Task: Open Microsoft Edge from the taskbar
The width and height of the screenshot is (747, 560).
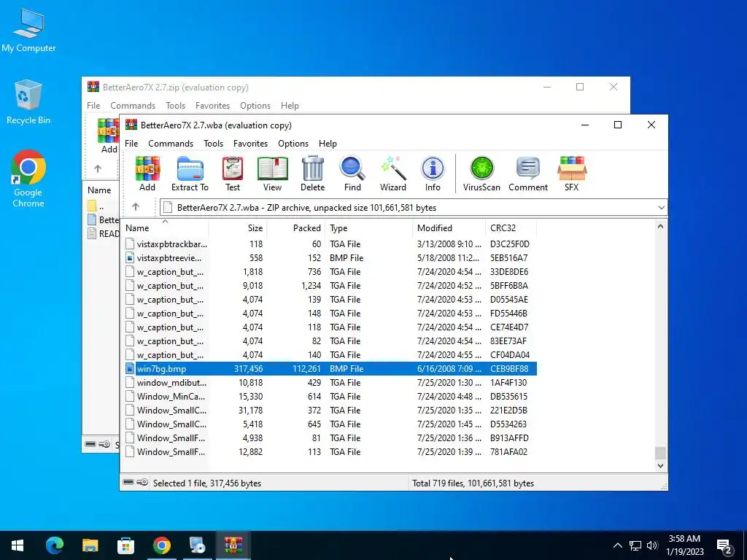Action: coord(54,545)
